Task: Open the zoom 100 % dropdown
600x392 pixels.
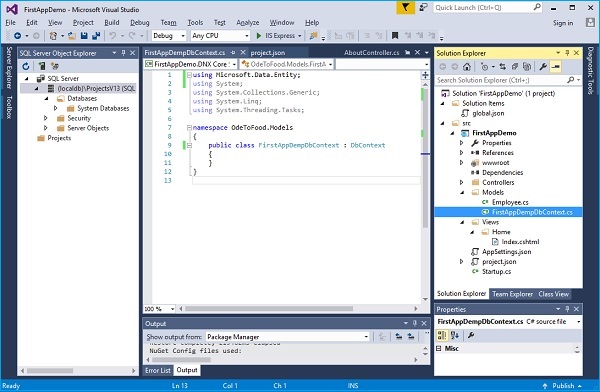Action: 173,309
